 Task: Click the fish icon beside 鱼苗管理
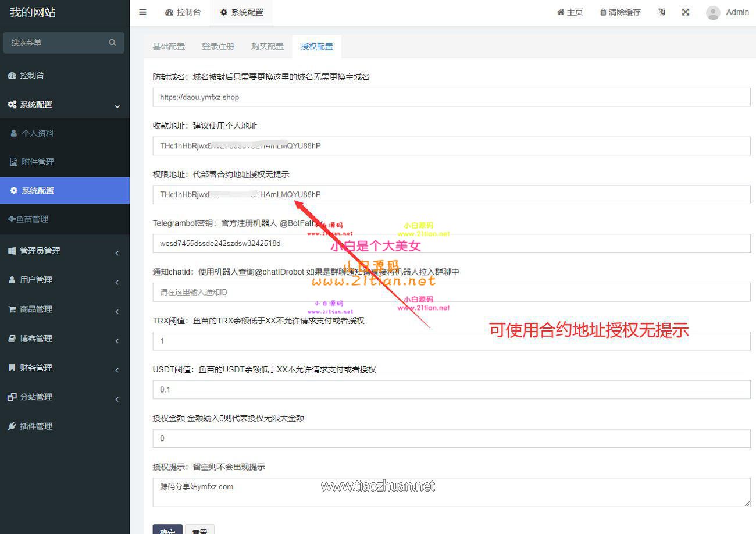tap(12, 219)
